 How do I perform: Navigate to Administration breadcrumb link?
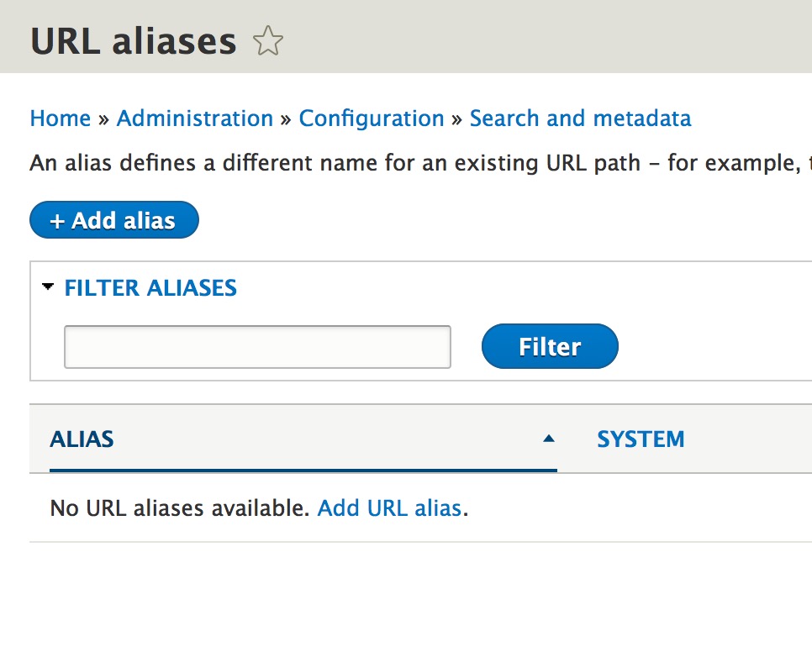pyautogui.click(x=194, y=118)
